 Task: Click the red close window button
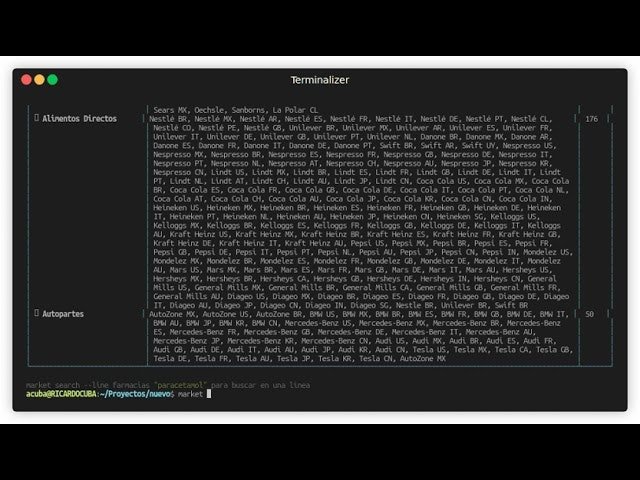[27, 80]
